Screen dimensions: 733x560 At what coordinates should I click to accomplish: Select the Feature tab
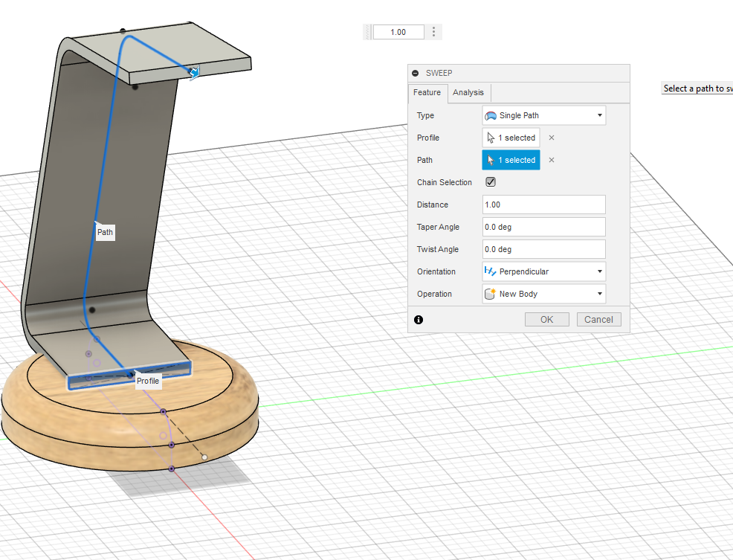coord(427,92)
